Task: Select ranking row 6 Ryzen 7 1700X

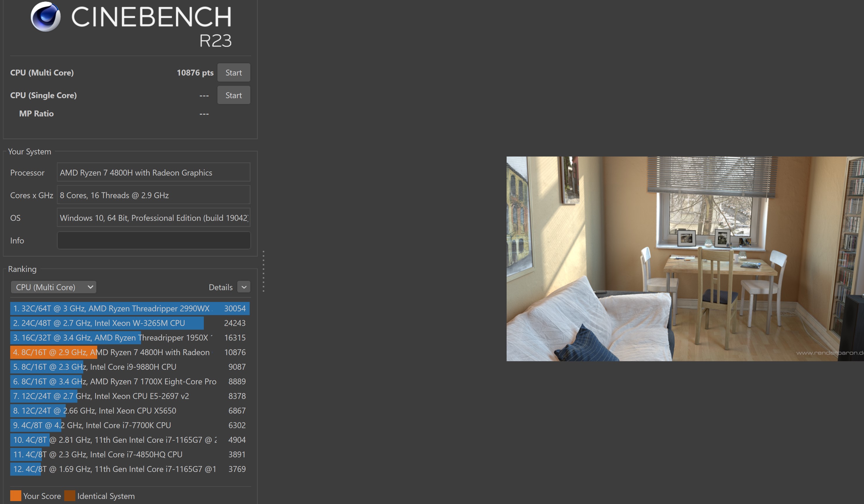Action: point(130,381)
